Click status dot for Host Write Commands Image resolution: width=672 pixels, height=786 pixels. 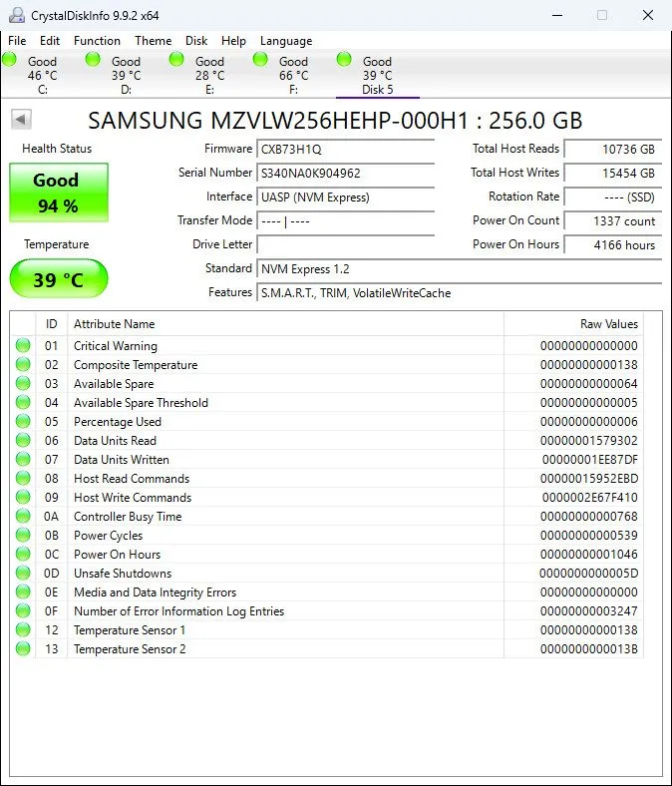(x=23, y=497)
